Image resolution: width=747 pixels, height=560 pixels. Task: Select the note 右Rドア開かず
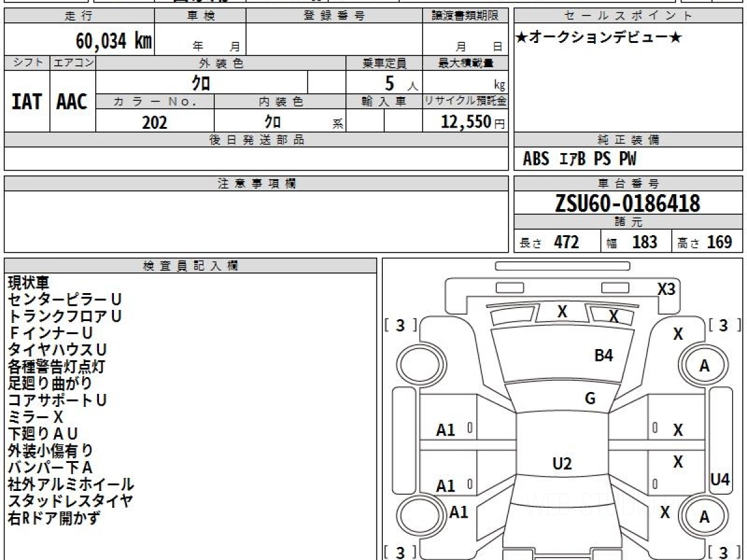pyautogui.click(x=54, y=518)
